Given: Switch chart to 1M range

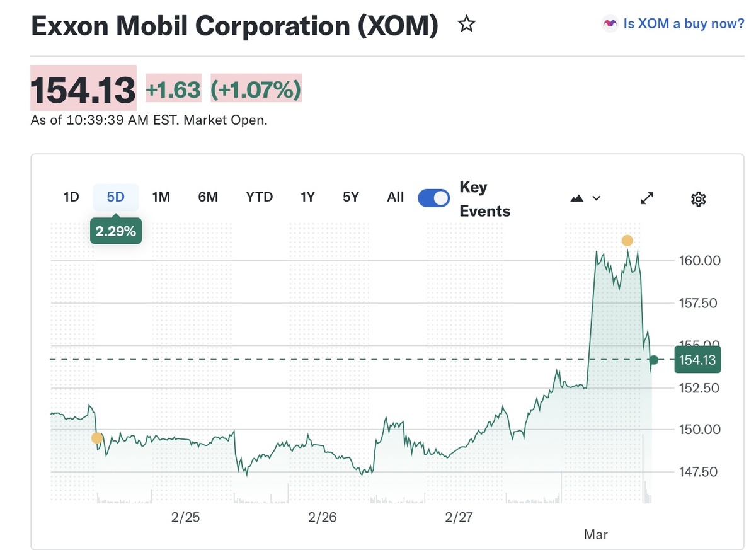Looking at the screenshot, I should (161, 197).
